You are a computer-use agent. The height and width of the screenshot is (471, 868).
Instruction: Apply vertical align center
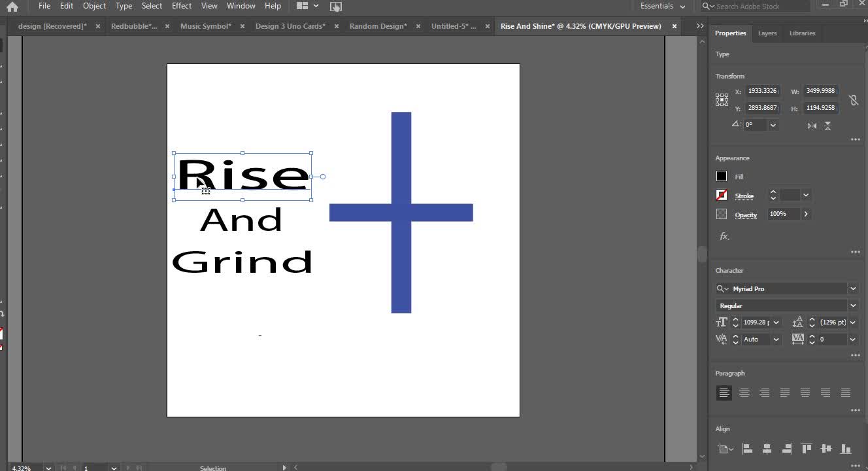pos(826,449)
